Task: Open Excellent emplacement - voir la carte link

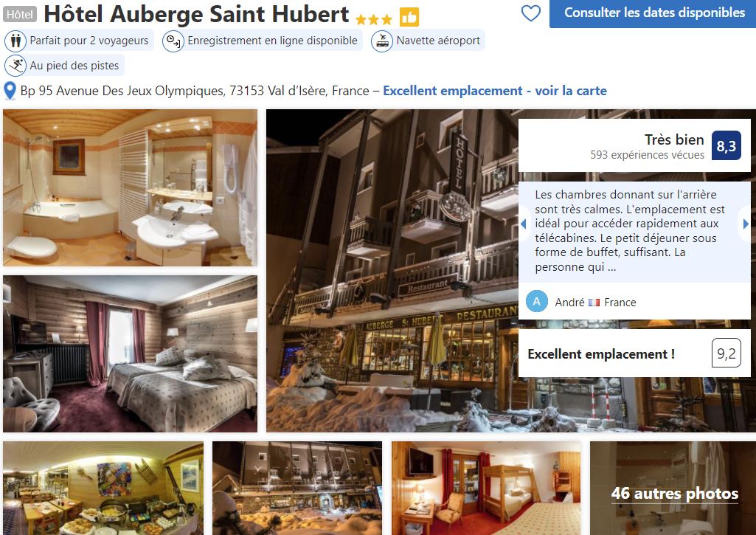Action: coord(495,91)
